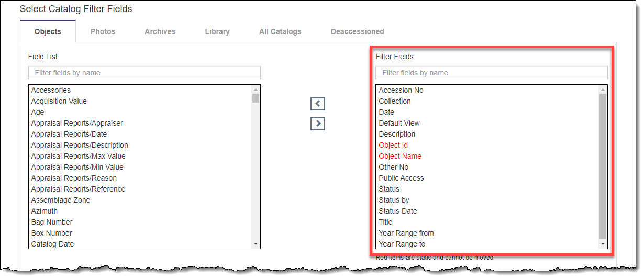Viewport: 644px width, 279px height.
Task: Focus the Field List filter input
Action: point(145,73)
